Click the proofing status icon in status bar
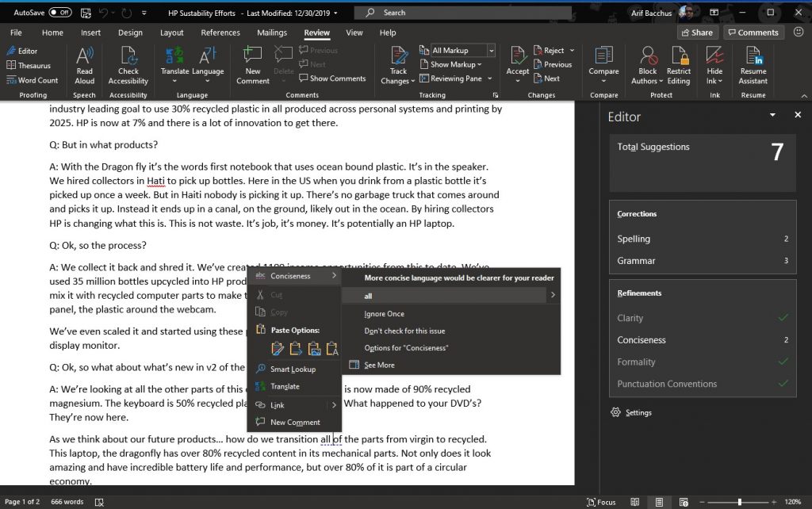The image size is (812, 509). tap(99, 502)
